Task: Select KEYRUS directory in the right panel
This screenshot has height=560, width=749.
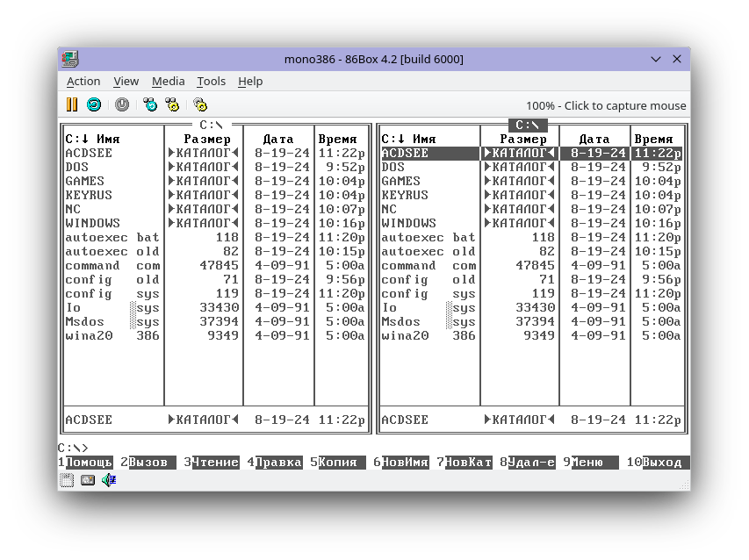Action: point(531,195)
